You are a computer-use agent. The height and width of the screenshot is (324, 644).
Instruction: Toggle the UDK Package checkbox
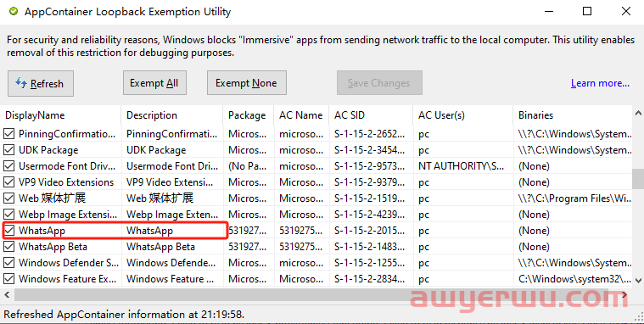(8, 150)
